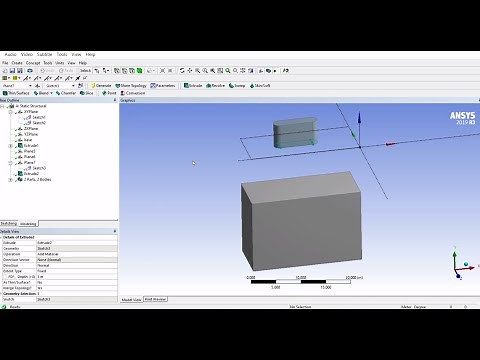Open the DesignModeler File menu
This screenshot has width=480, height=360.
[x=5, y=63]
